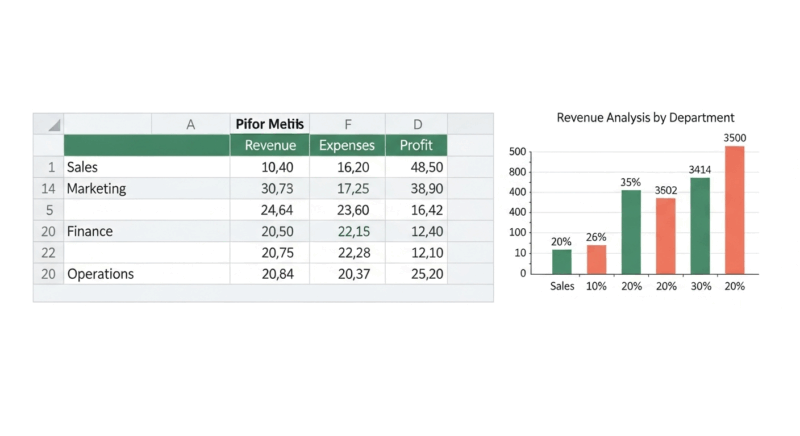Select column D header
The height and width of the screenshot is (436, 800).
pos(416,124)
